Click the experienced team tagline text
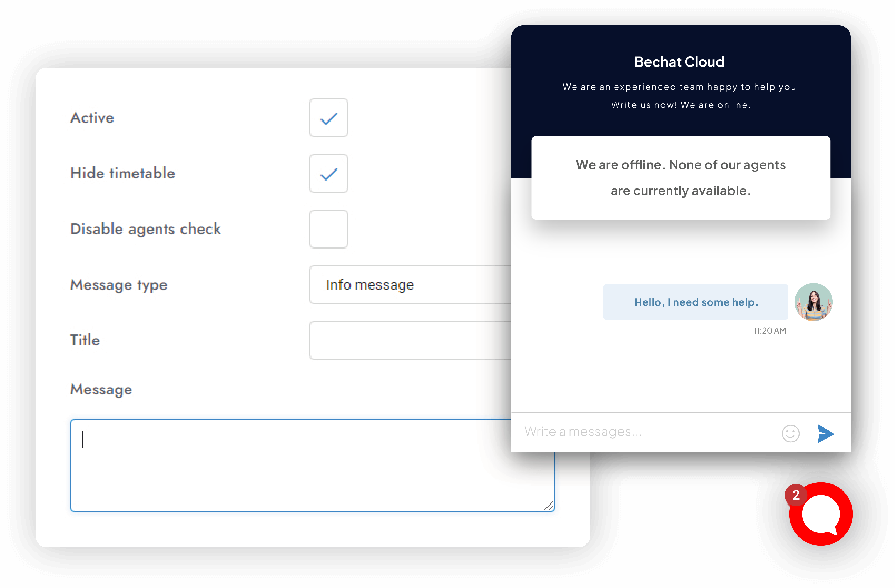Viewport: 895px width, 588px height. tap(681, 87)
